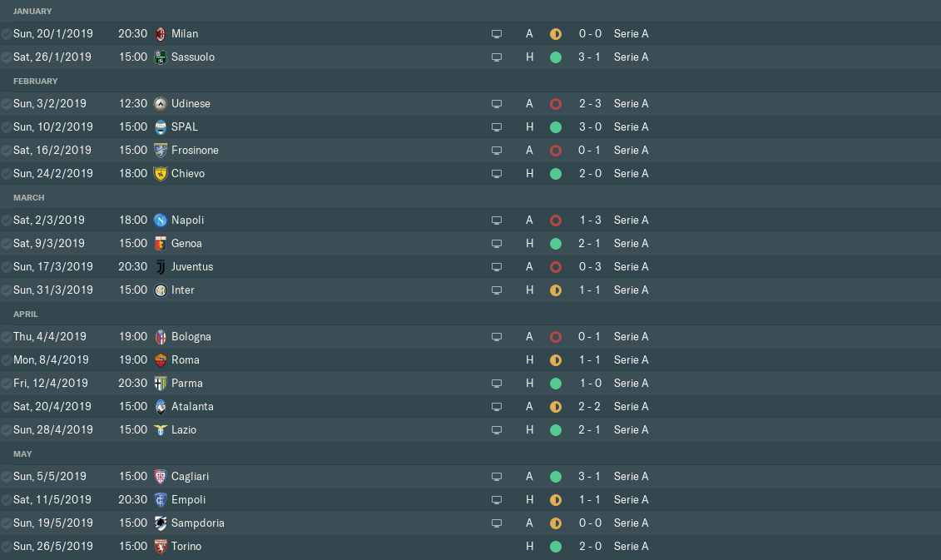Click the red loss indicator for the Frosinone match
The height and width of the screenshot is (560, 941).
pyautogui.click(x=556, y=151)
